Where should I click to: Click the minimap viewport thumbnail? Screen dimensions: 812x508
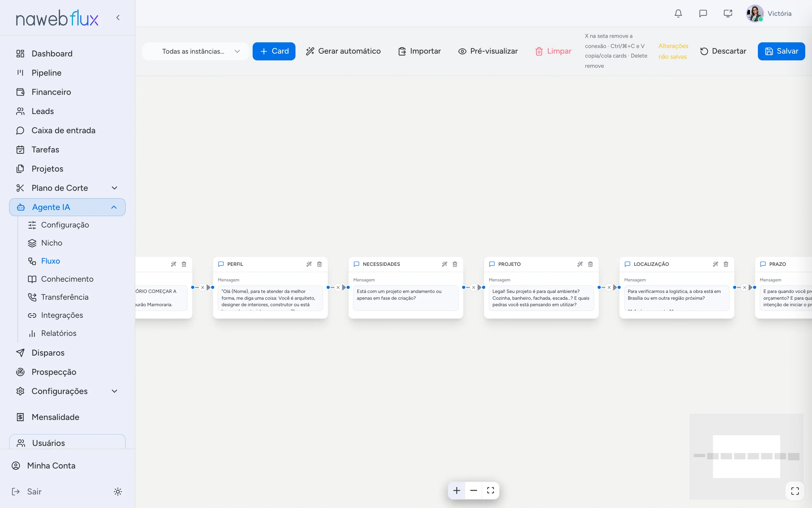746,457
